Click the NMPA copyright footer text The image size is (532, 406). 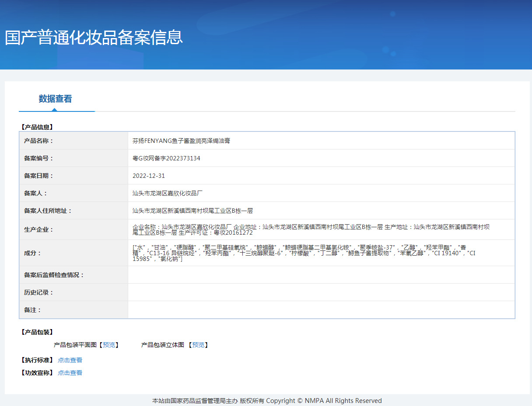click(267, 401)
